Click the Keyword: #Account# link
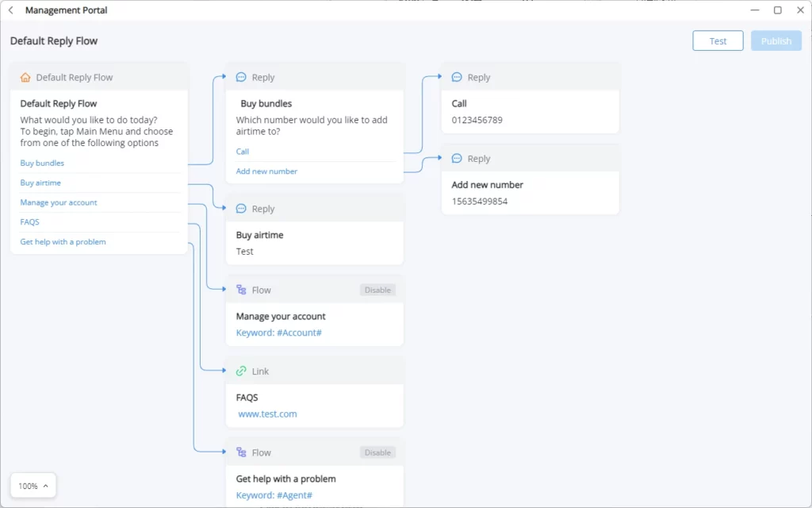Image resolution: width=812 pixels, height=508 pixels. (278, 333)
